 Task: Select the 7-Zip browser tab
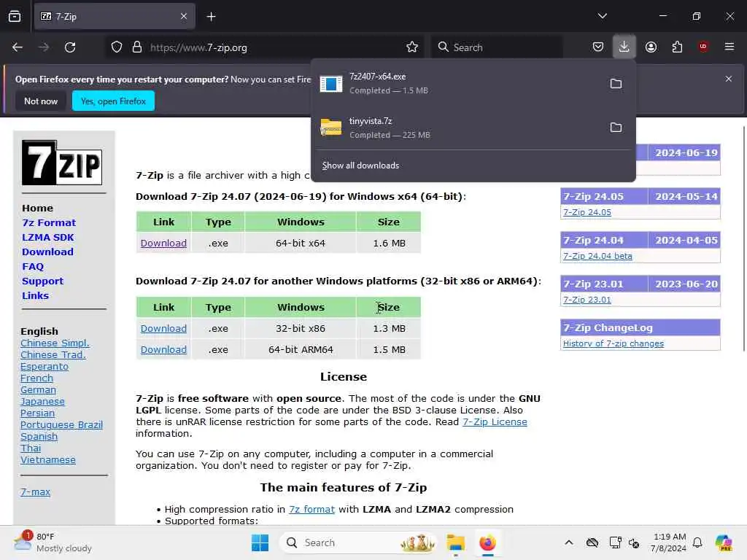click(x=115, y=17)
